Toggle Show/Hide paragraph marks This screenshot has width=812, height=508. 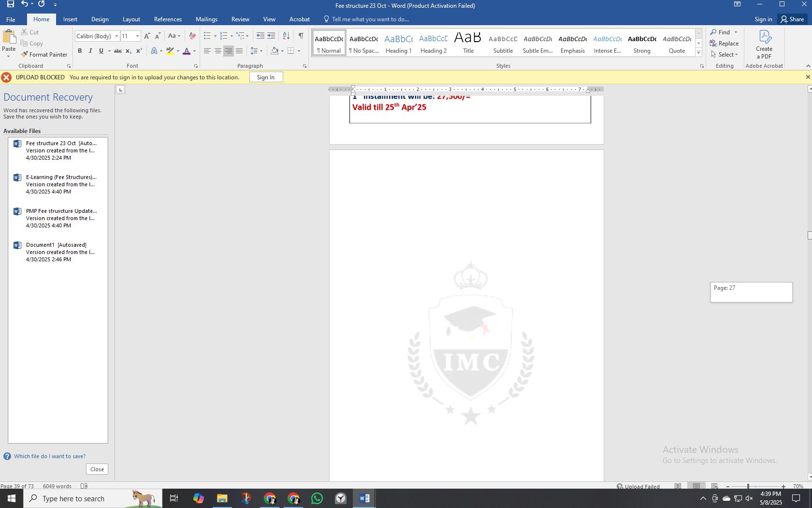[301, 36]
